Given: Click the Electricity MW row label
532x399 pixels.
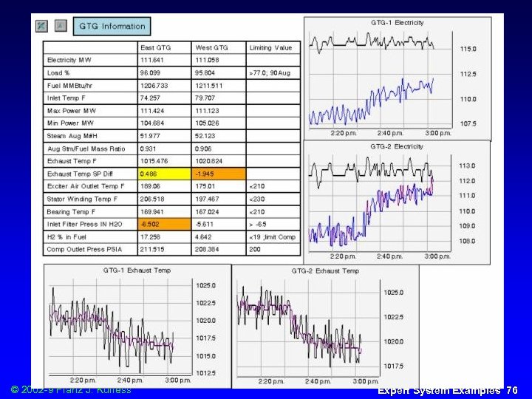Looking at the screenshot, I should coord(69,60).
